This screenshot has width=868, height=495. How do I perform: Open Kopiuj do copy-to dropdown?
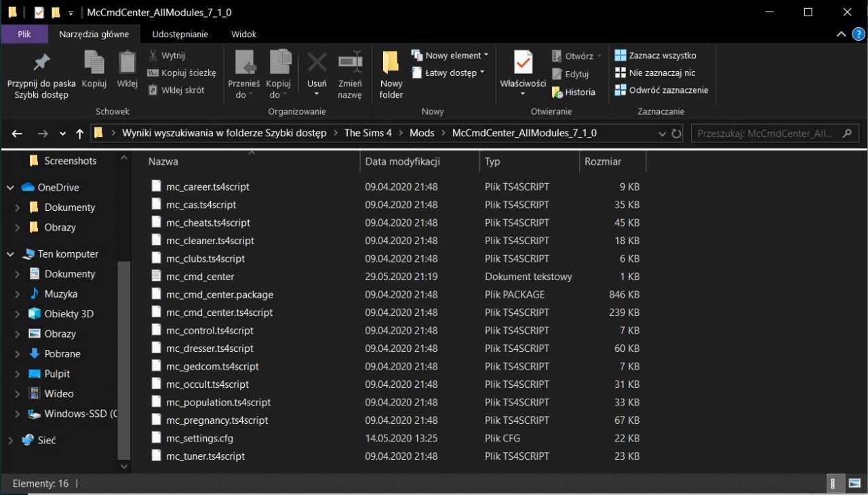[278, 75]
